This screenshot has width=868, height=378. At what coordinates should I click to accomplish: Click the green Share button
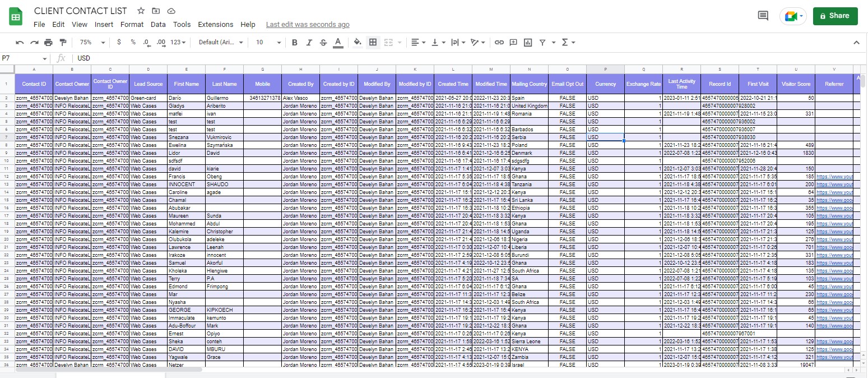point(835,16)
